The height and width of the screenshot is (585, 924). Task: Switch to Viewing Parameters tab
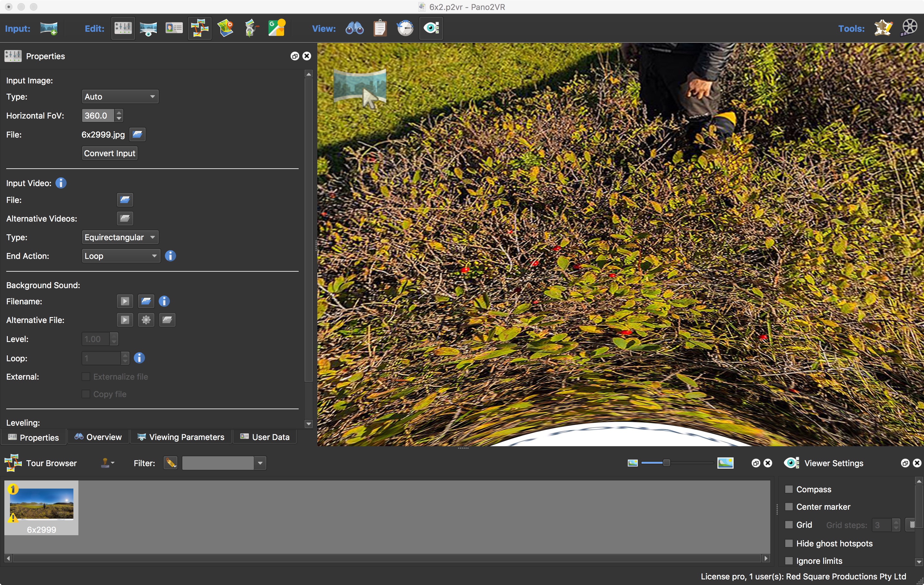click(181, 437)
